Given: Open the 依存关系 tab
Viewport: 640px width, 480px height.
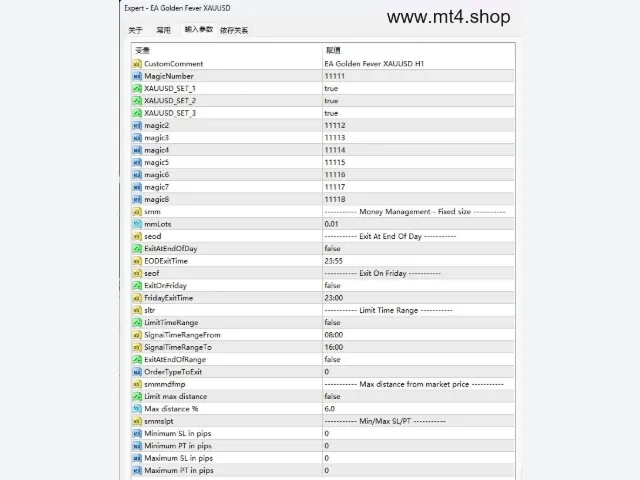Looking at the screenshot, I should click(x=234, y=30).
